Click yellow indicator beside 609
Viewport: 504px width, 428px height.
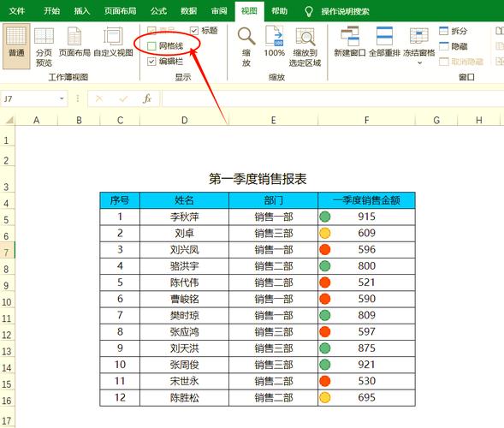[325, 233]
